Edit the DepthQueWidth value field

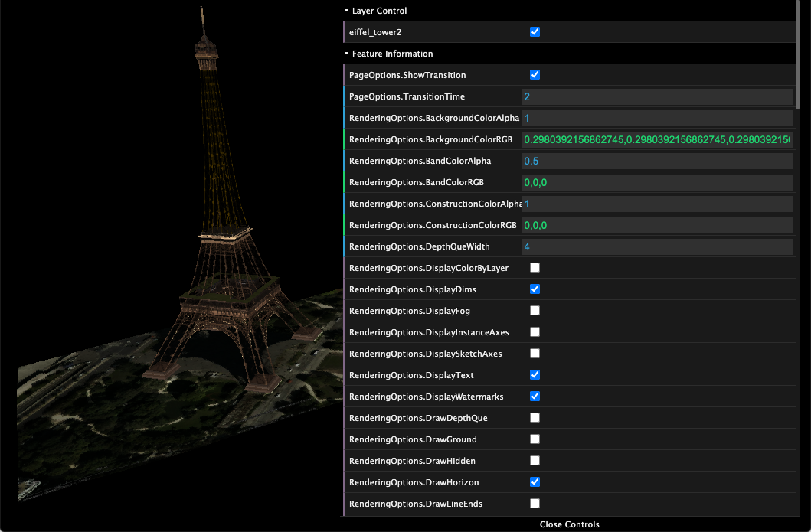[x=657, y=247]
